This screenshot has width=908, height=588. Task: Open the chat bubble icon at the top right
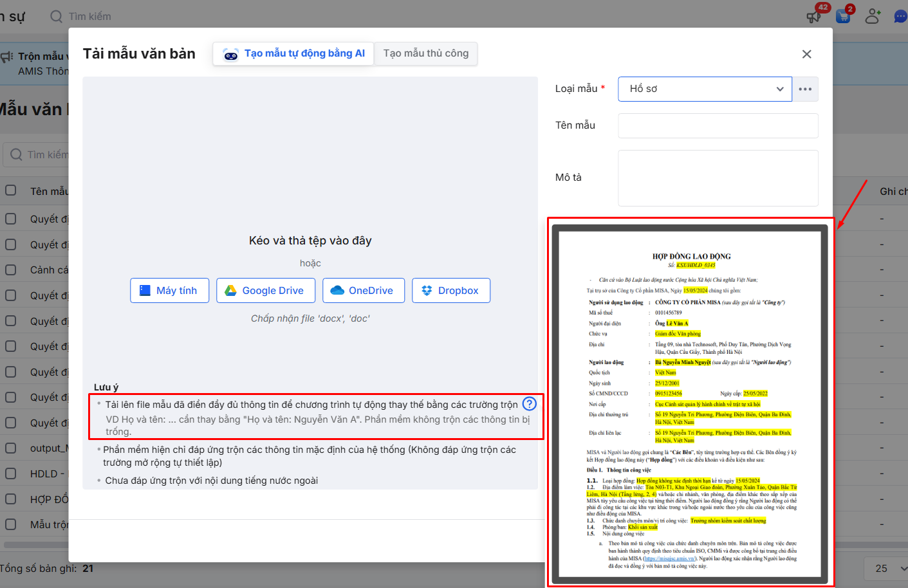tap(900, 16)
